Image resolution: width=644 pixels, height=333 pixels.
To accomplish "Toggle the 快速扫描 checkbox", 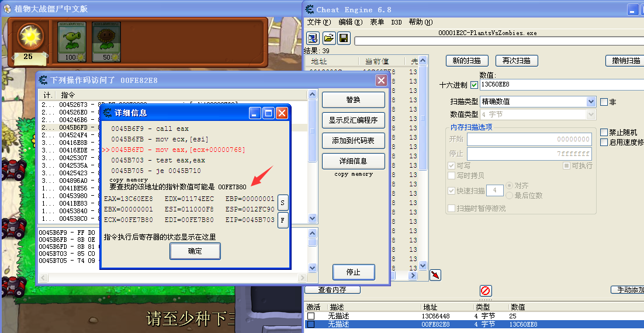I will [451, 190].
